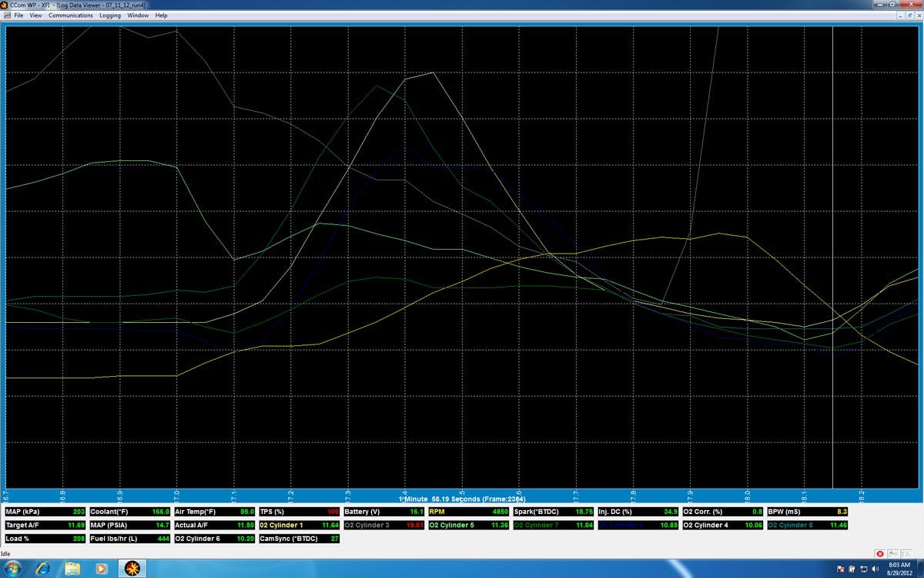Open the Help menu
Screen dimensions: 924x578
(161, 15)
